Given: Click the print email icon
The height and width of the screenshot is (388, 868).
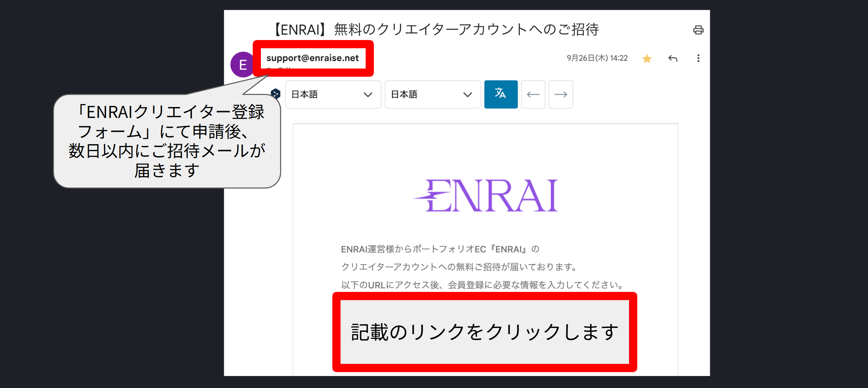Looking at the screenshot, I should coord(698,30).
